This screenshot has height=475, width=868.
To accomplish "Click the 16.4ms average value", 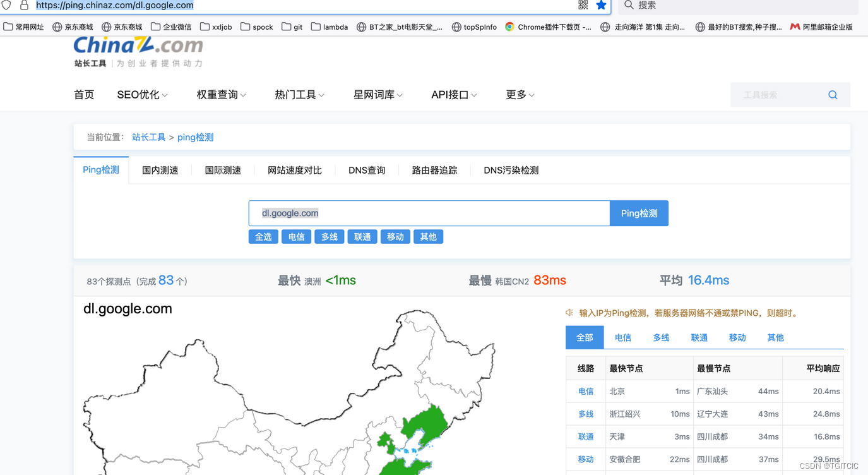I will [708, 280].
